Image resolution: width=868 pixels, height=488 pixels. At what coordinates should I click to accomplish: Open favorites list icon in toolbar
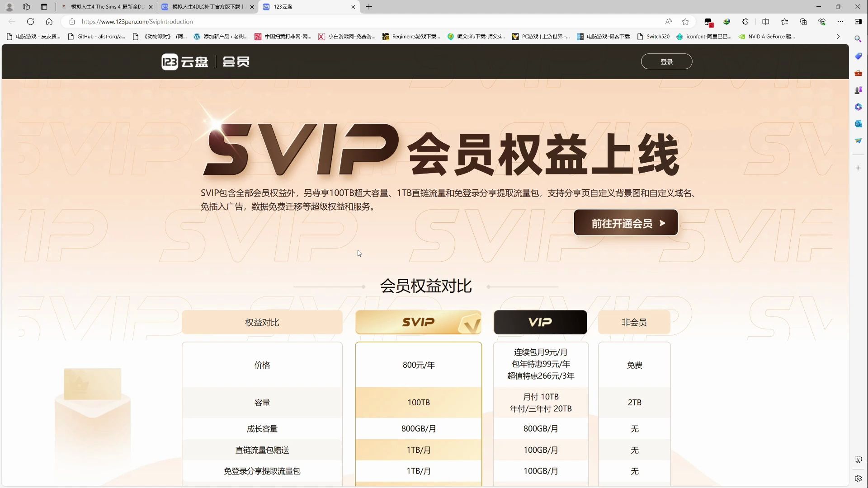pos(784,21)
